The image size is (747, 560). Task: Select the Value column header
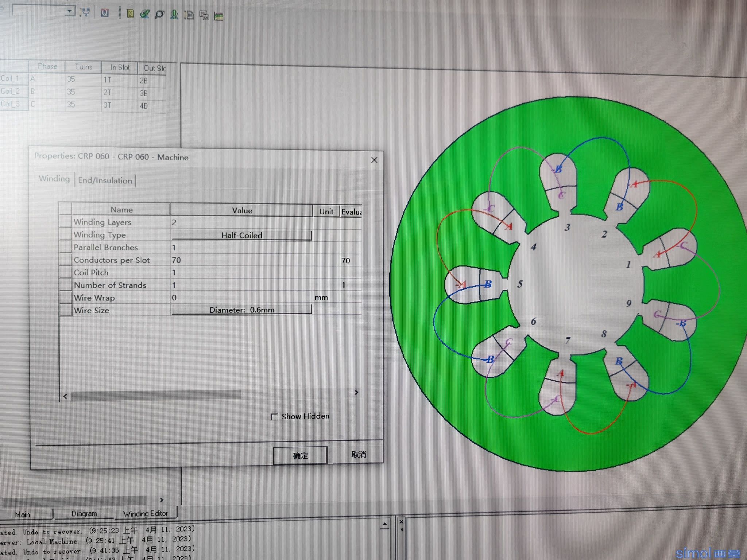pyautogui.click(x=241, y=210)
